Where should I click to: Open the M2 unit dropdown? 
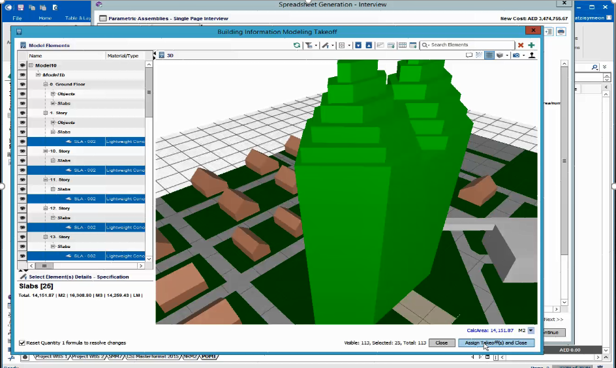(x=531, y=331)
